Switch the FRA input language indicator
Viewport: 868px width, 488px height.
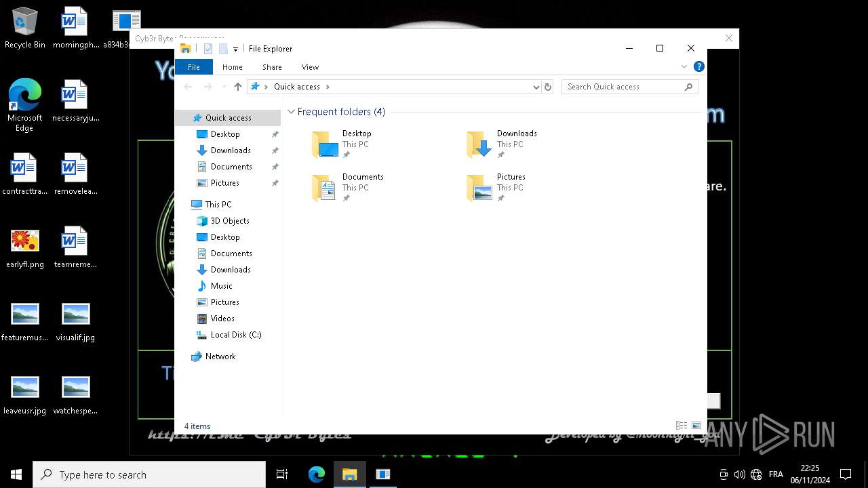pos(776,474)
